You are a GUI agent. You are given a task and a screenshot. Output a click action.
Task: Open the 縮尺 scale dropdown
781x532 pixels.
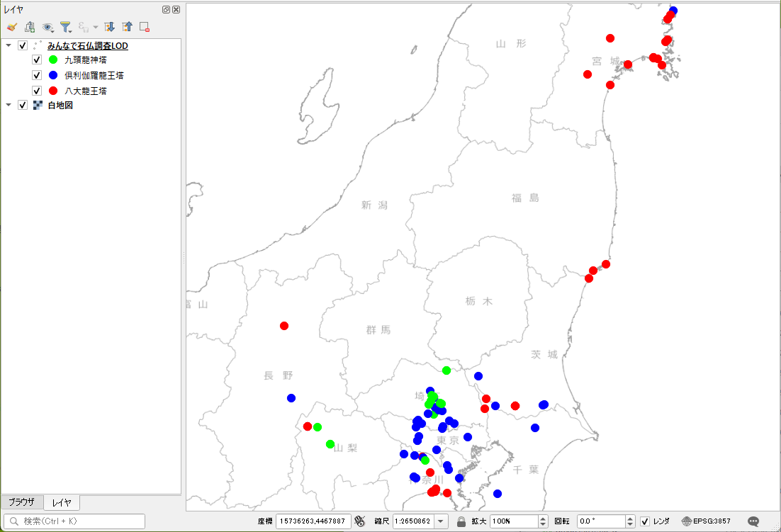click(x=442, y=521)
